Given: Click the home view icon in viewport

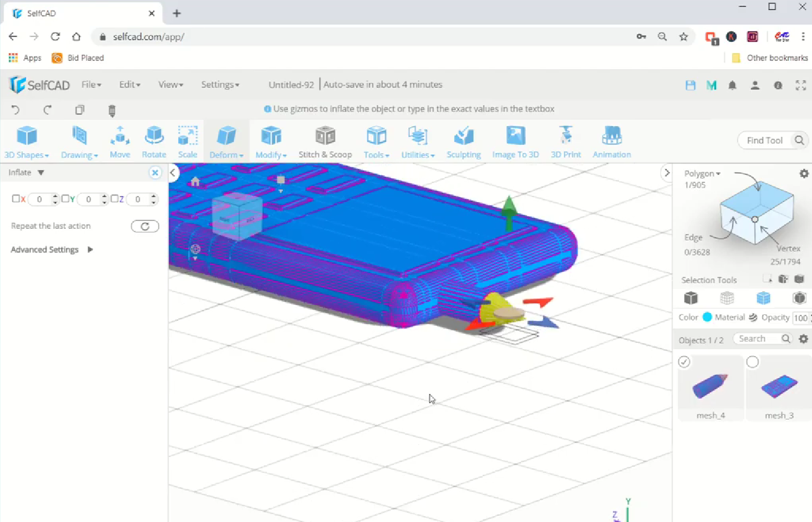Looking at the screenshot, I should 195,182.
